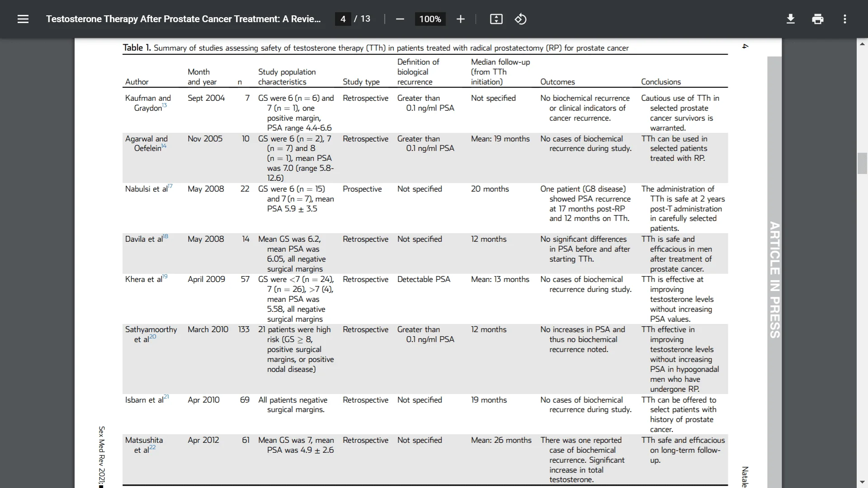Open reference 22 for Matsushita et al
Screen dimensions: 868x488
pos(152,447)
